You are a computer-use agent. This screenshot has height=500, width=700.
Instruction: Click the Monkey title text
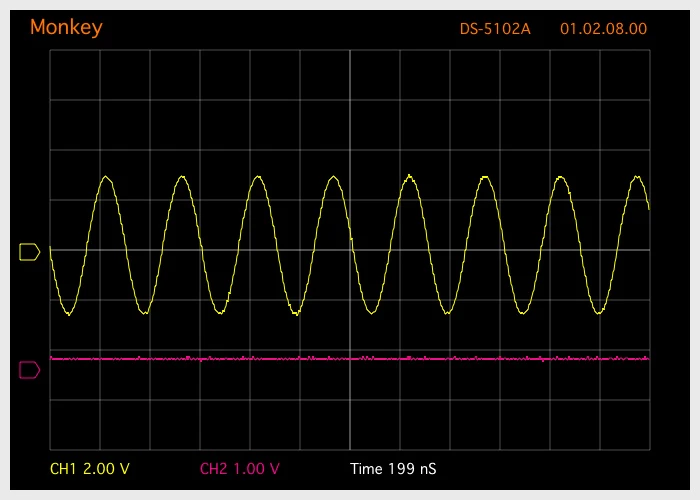pyautogui.click(x=66, y=28)
